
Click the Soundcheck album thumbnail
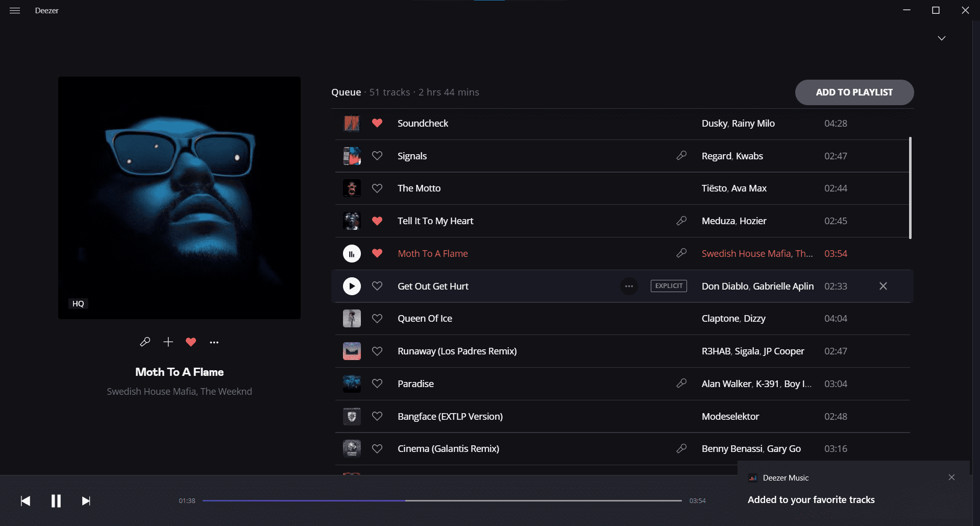352,123
